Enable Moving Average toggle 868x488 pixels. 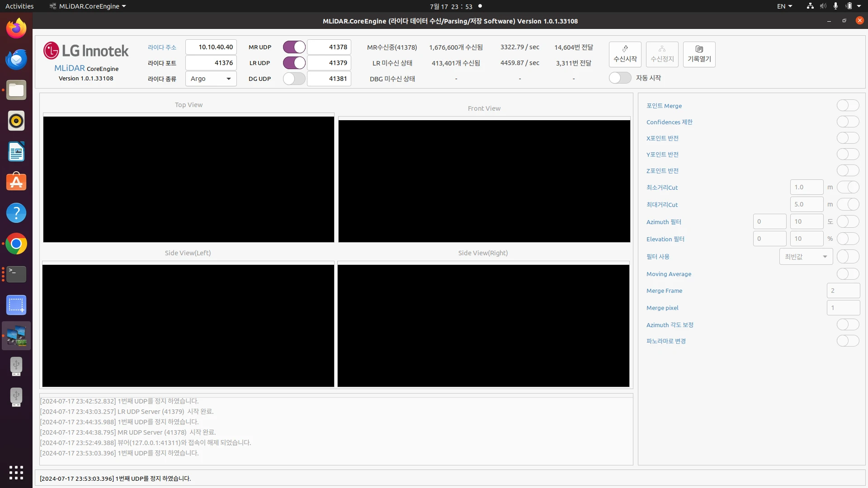[x=848, y=274]
